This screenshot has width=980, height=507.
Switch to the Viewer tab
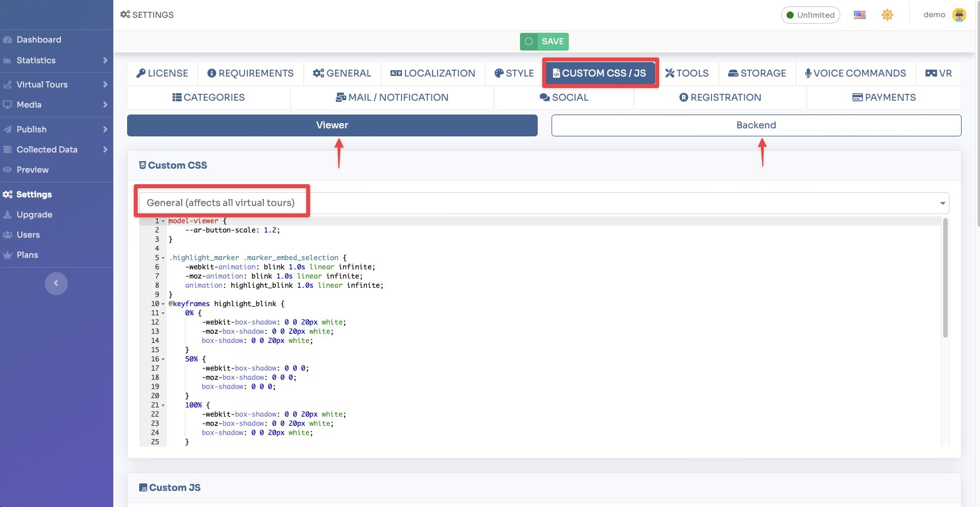[x=332, y=125]
